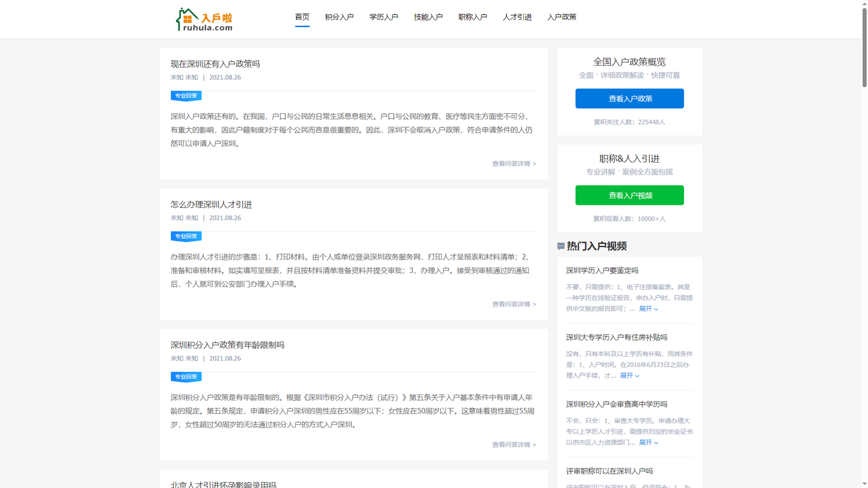Click the blue 查看入户政策 button

tap(630, 99)
